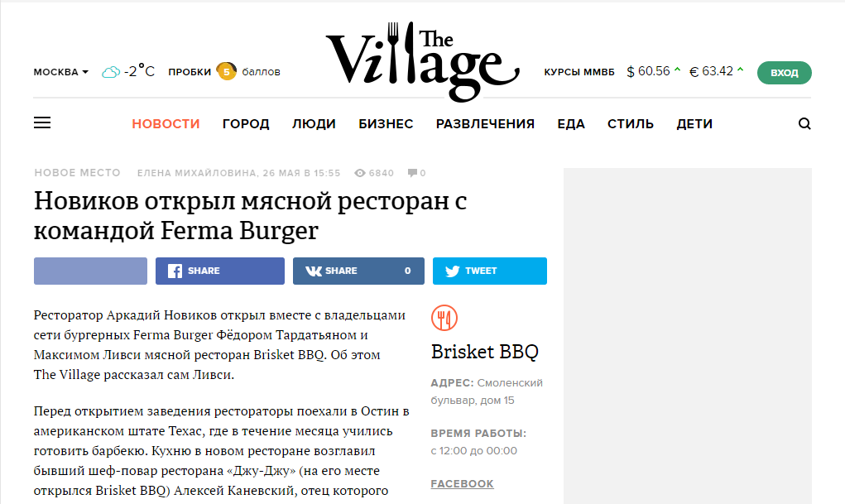The height and width of the screenshot is (504, 845).
Task: Share article via Facebook Share button
Action: pyautogui.click(x=220, y=271)
